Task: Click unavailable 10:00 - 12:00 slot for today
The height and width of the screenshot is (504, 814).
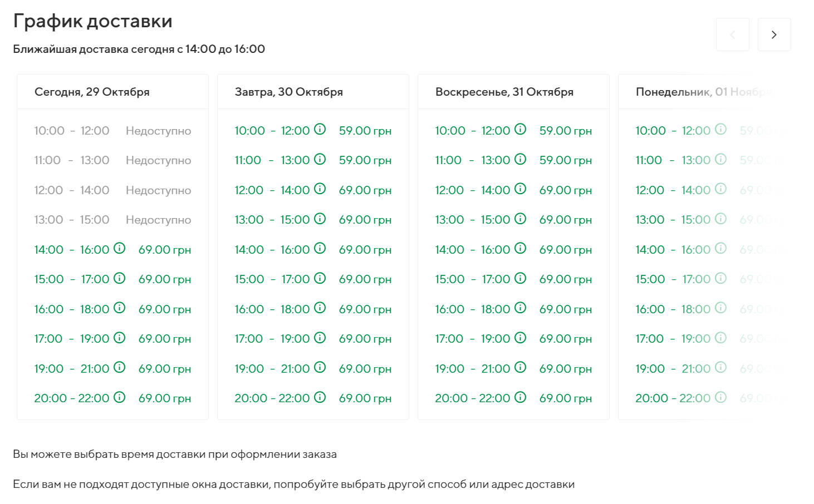Action: [71, 131]
